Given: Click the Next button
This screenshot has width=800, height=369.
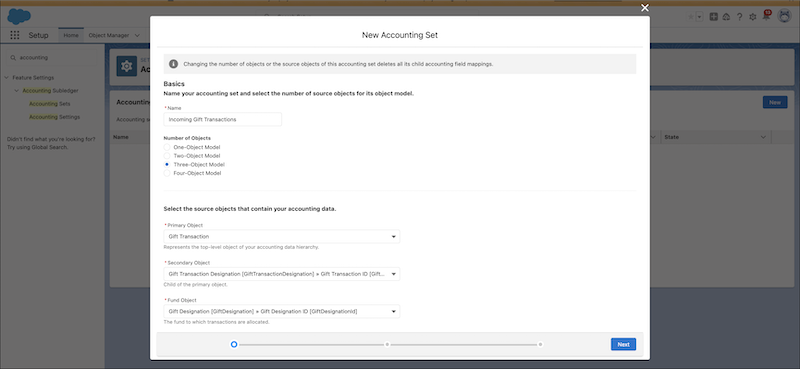Looking at the screenshot, I should (x=623, y=344).
